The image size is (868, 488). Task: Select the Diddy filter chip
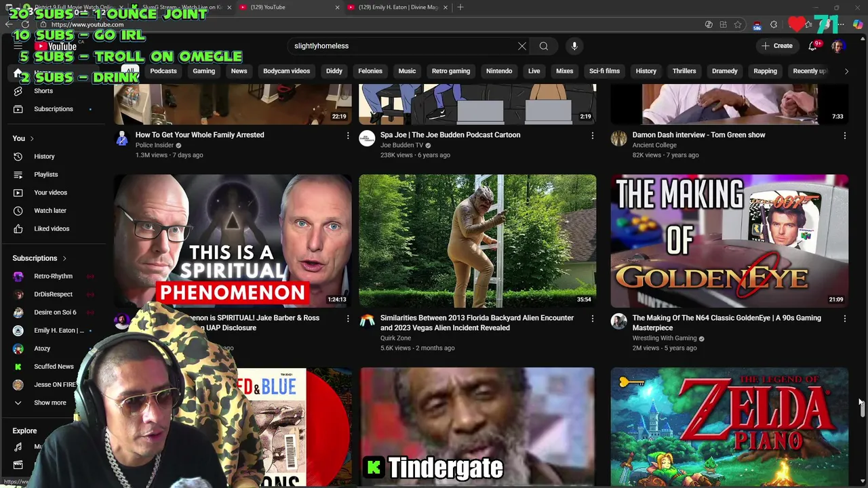tap(334, 71)
